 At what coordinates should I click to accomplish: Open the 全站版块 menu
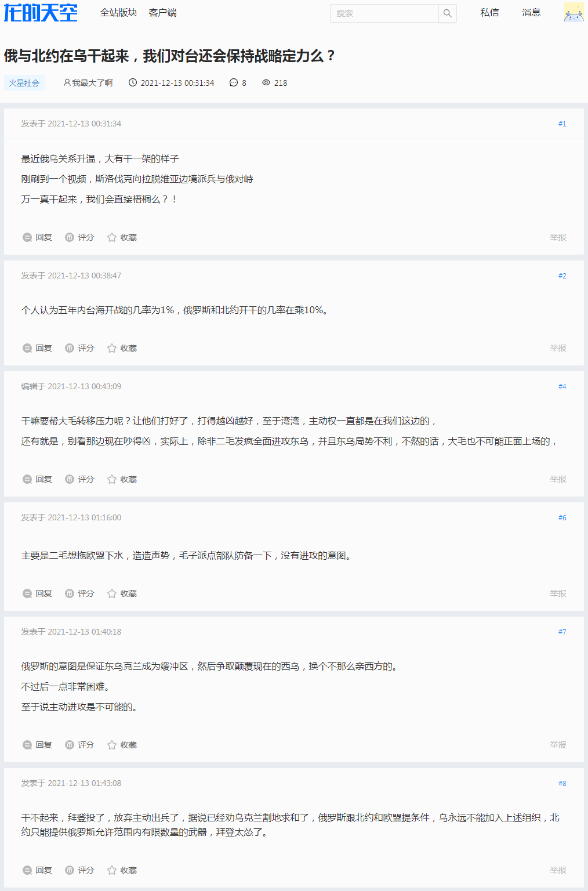[x=118, y=13]
